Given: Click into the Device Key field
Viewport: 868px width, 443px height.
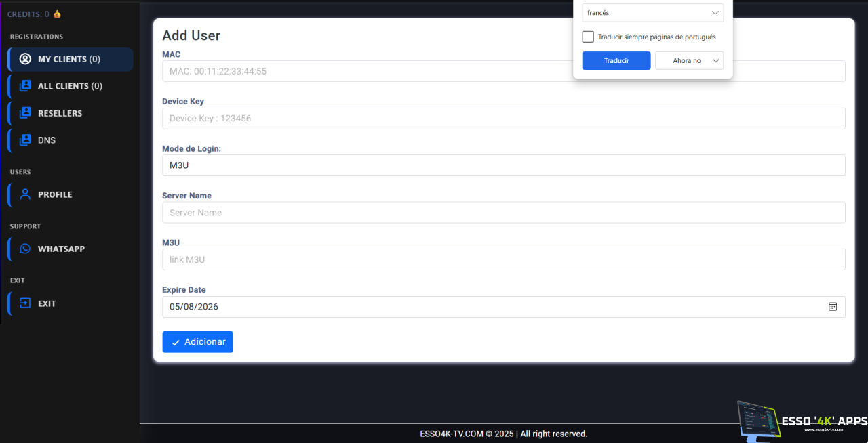Looking at the screenshot, I should click(503, 119).
